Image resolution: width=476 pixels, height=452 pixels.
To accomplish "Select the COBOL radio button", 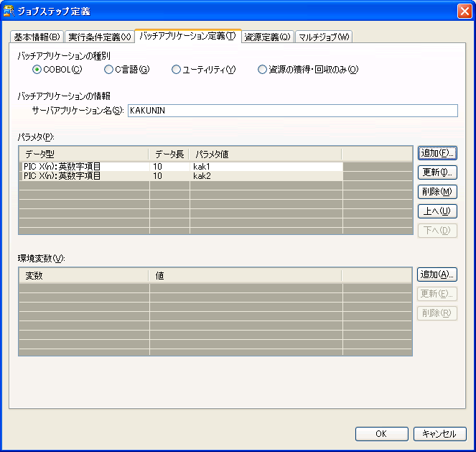I will 37,70.
